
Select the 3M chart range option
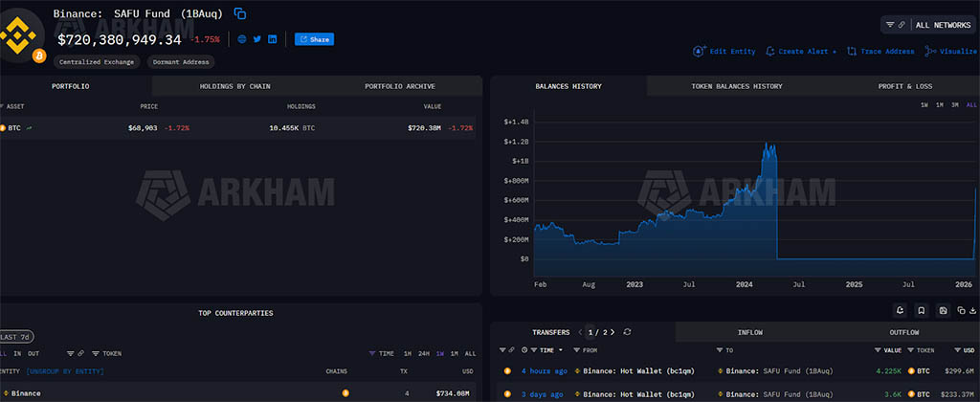tap(954, 104)
